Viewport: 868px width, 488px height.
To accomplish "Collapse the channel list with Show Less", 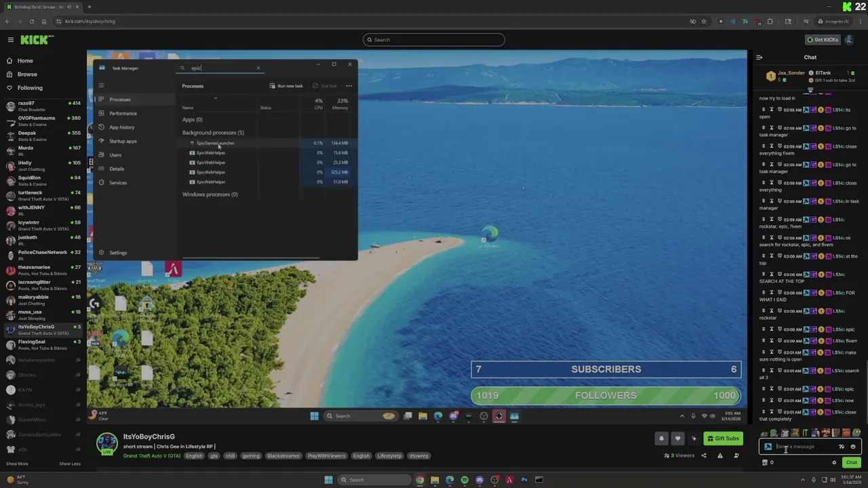I will point(70,464).
